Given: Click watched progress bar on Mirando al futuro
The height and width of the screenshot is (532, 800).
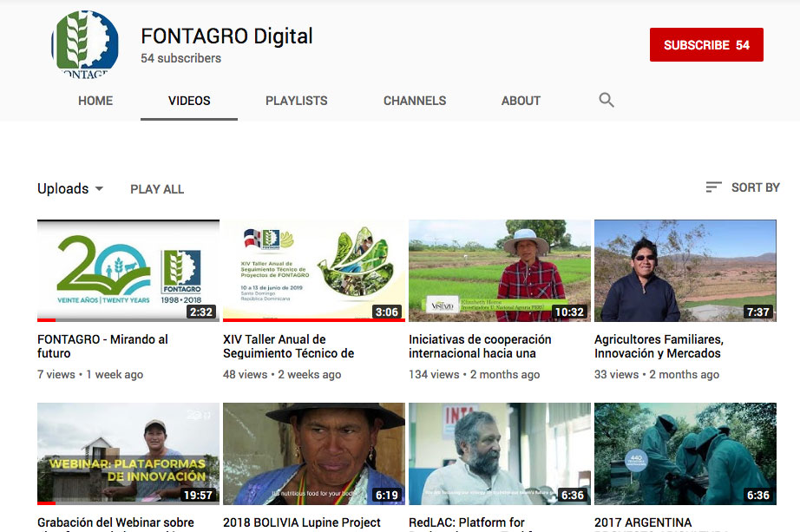Looking at the screenshot, I should click(47, 320).
